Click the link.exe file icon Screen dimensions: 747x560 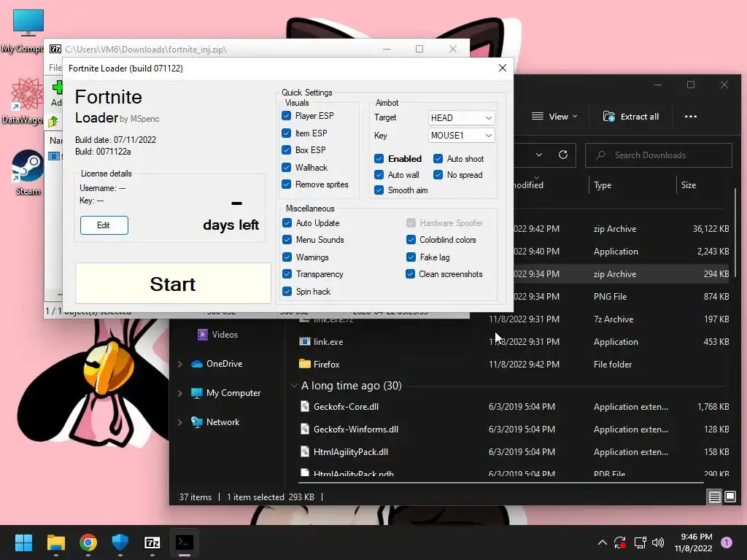(x=305, y=341)
